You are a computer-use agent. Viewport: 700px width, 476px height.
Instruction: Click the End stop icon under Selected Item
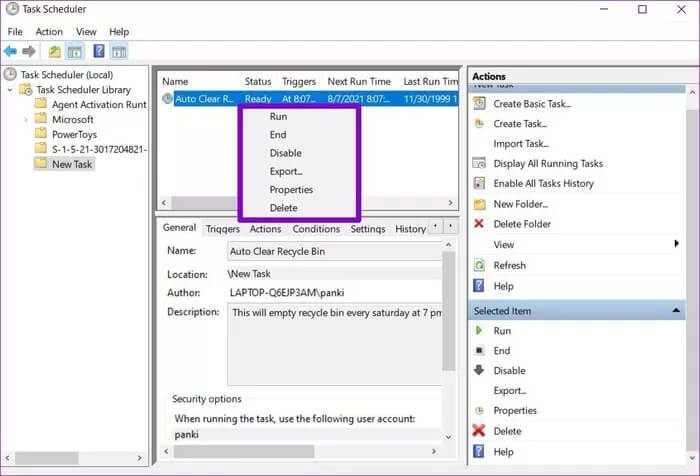pyautogui.click(x=479, y=350)
